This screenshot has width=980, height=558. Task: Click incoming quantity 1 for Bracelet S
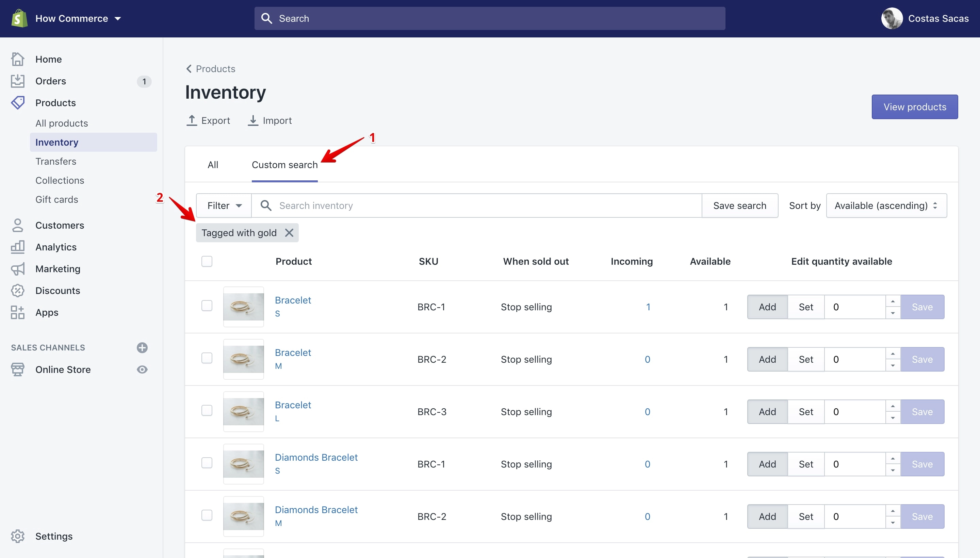point(648,307)
